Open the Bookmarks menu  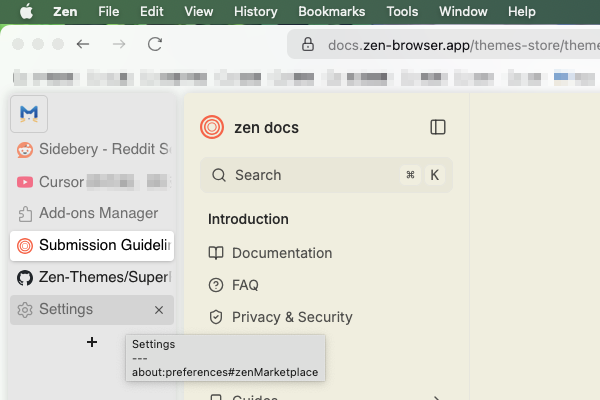point(331,11)
